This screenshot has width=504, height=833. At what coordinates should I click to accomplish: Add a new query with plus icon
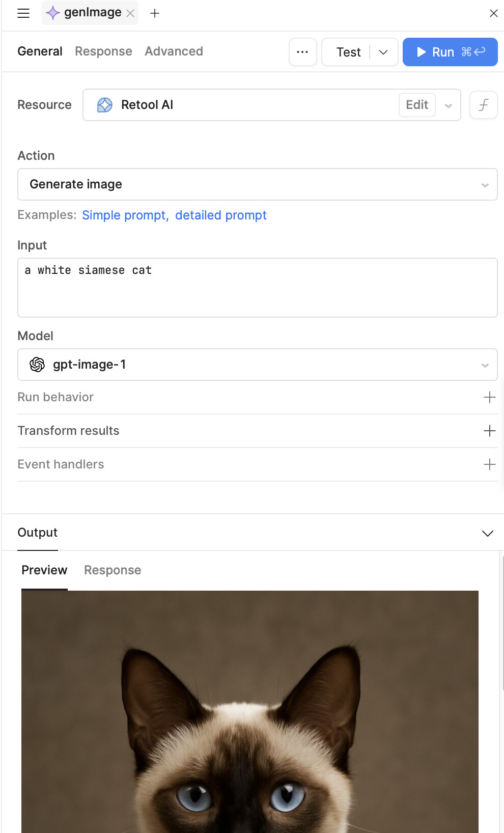point(155,13)
